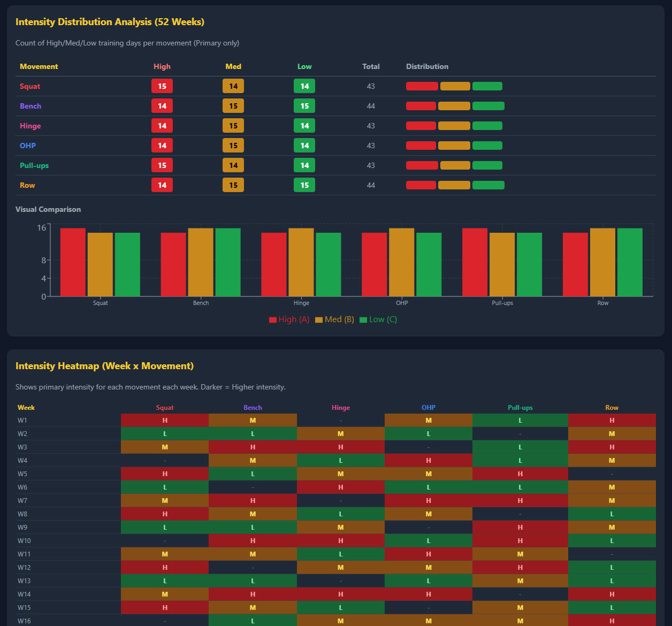
Task: Click the W1 Squat heatmap cell
Action: pyautogui.click(x=165, y=421)
